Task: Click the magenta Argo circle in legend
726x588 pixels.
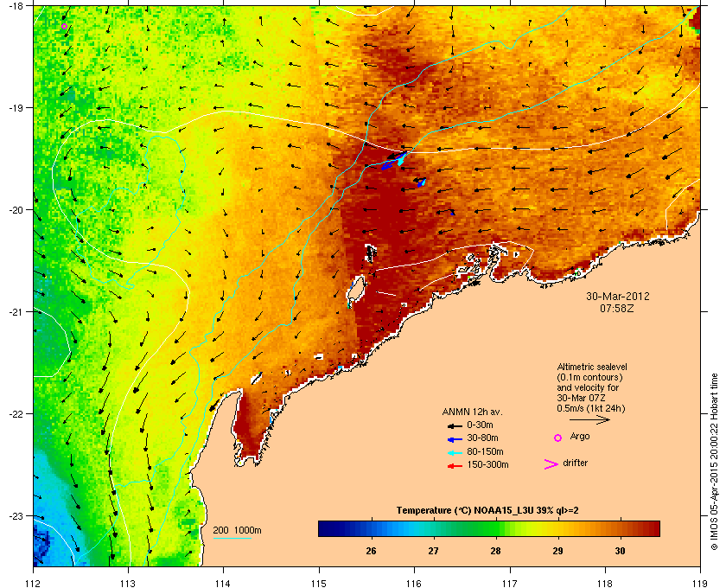Action: click(558, 438)
